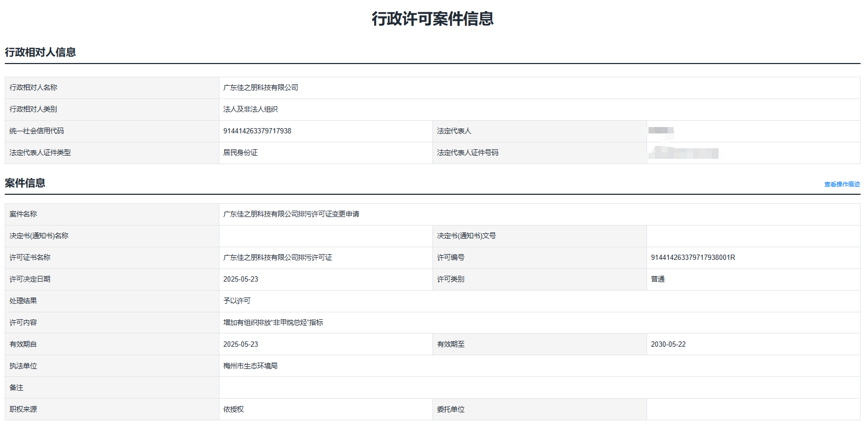Open the 查看操作痕迹 link

842,184
